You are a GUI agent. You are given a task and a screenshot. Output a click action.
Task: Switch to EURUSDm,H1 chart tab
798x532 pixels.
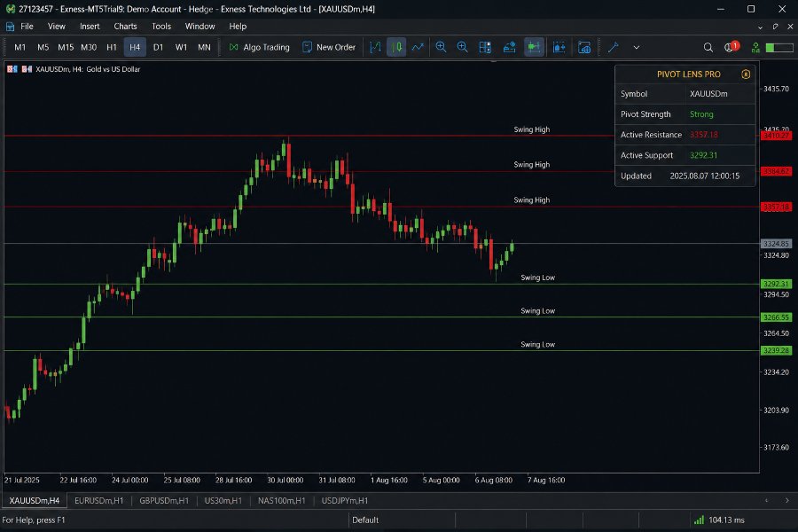(98, 500)
